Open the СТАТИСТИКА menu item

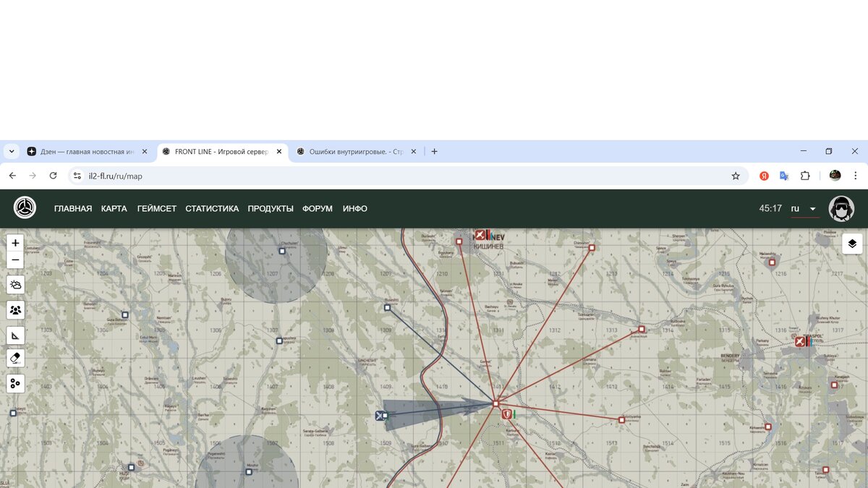pyautogui.click(x=212, y=209)
